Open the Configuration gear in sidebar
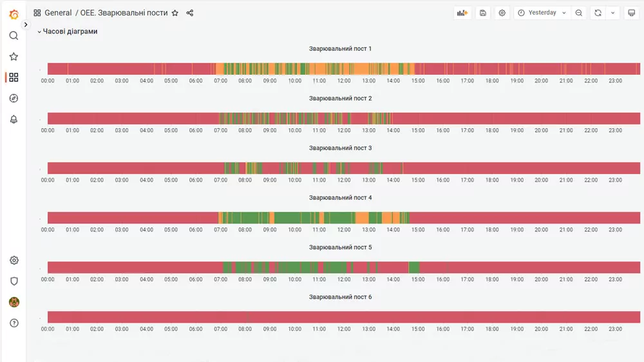Image resolution: width=644 pixels, height=362 pixels. [14, 260]
